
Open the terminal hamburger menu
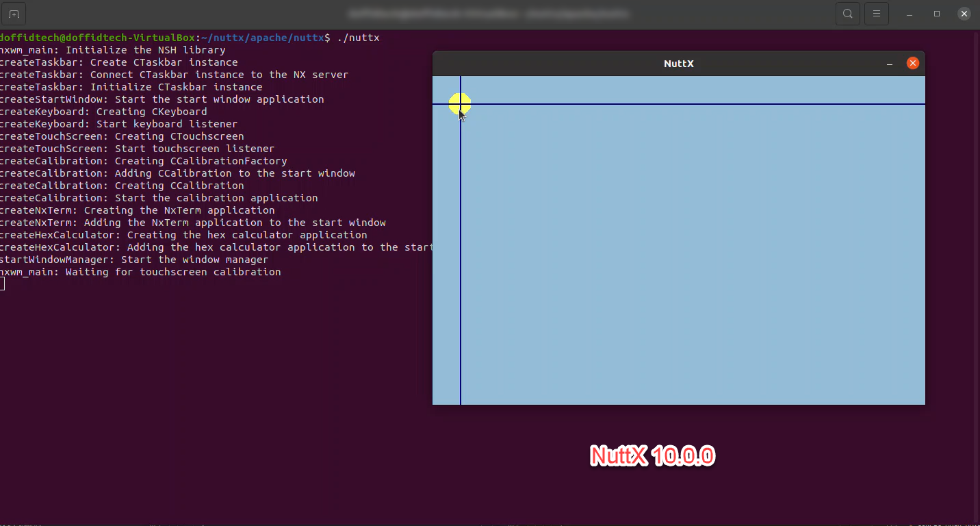877,14
